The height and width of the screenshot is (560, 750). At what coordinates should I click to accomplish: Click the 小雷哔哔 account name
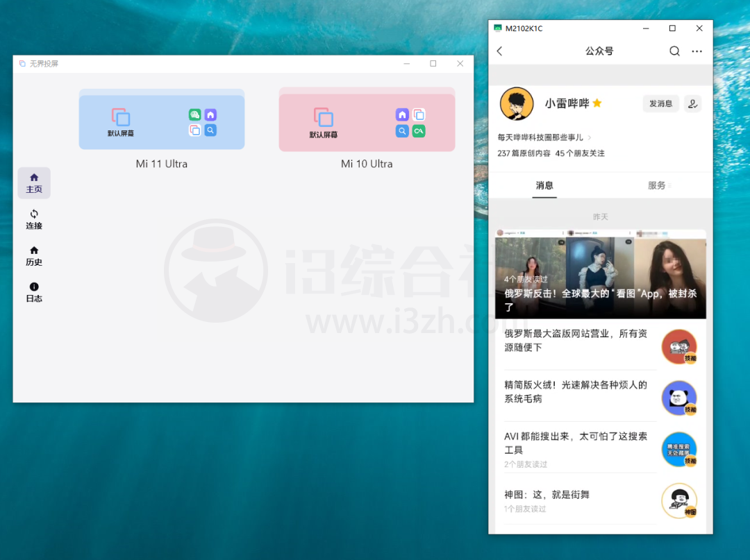(567, 103)
